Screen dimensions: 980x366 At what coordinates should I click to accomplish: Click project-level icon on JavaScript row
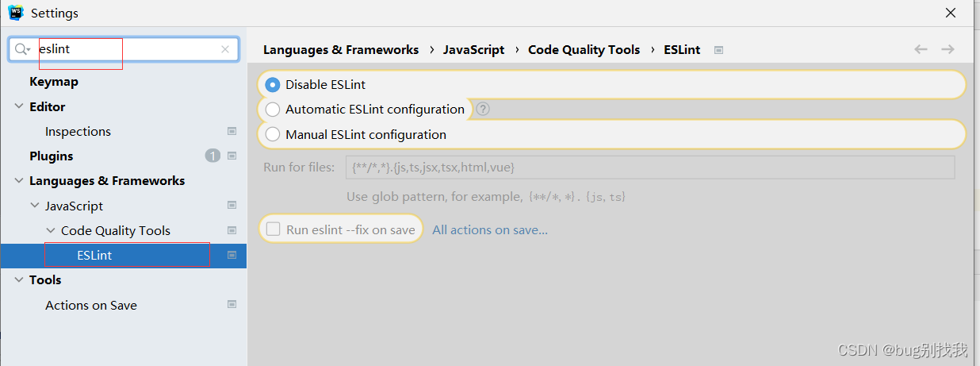(232, 205)
